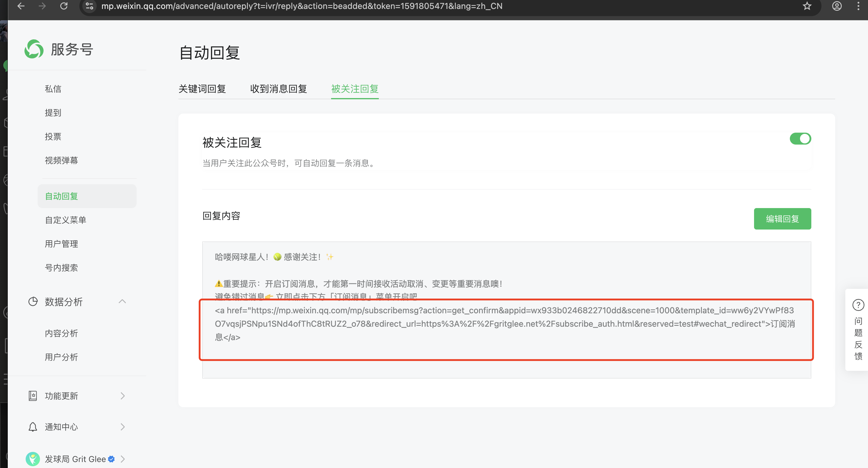Switch to the 收到消息回复 tab
868x468 pixels.
(x=278, y=89)
